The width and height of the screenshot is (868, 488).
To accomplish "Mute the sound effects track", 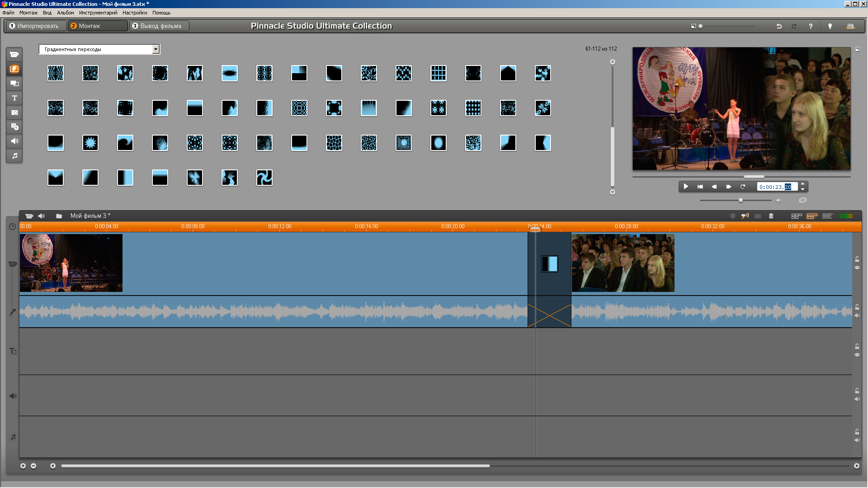I will pyautogui.click(x=857, y=399).
